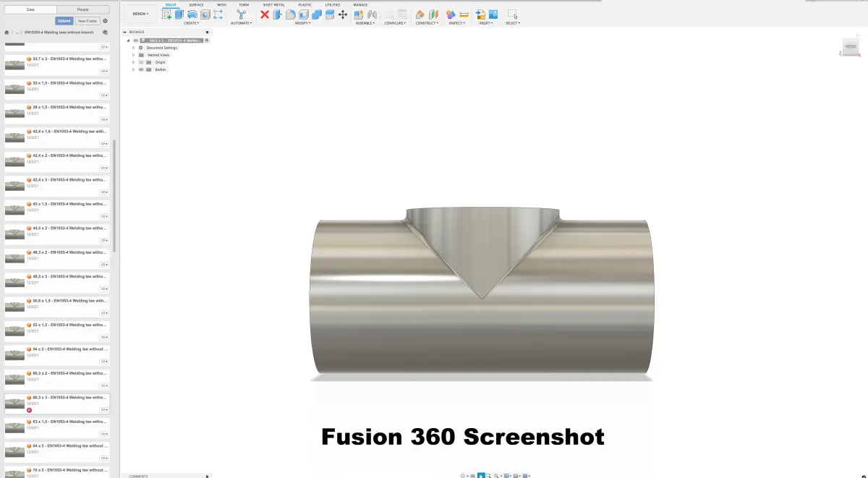868x478 pixels.
Task: Open version dropdown for 33,7 x 3 file
Action: click(x=104, y=72)
